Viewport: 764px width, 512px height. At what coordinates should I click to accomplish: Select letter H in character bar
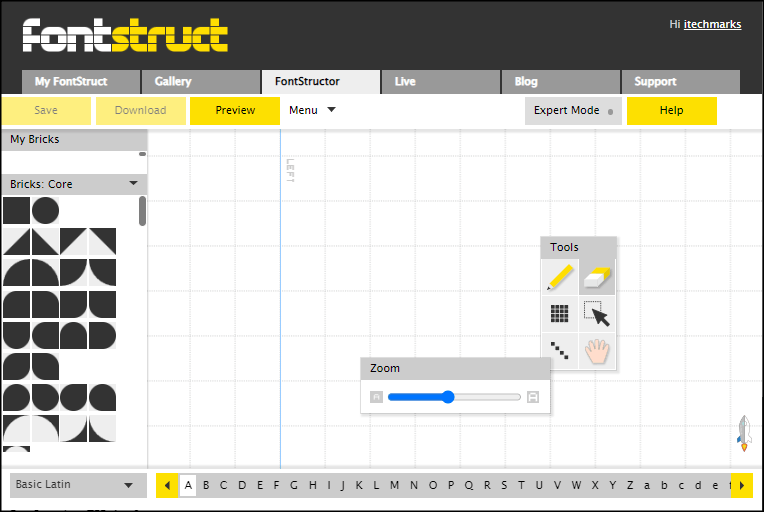tap(312, 485)
